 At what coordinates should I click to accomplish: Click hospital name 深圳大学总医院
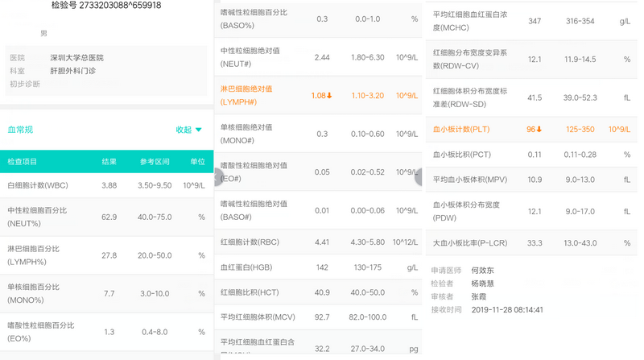pos(76,57)
